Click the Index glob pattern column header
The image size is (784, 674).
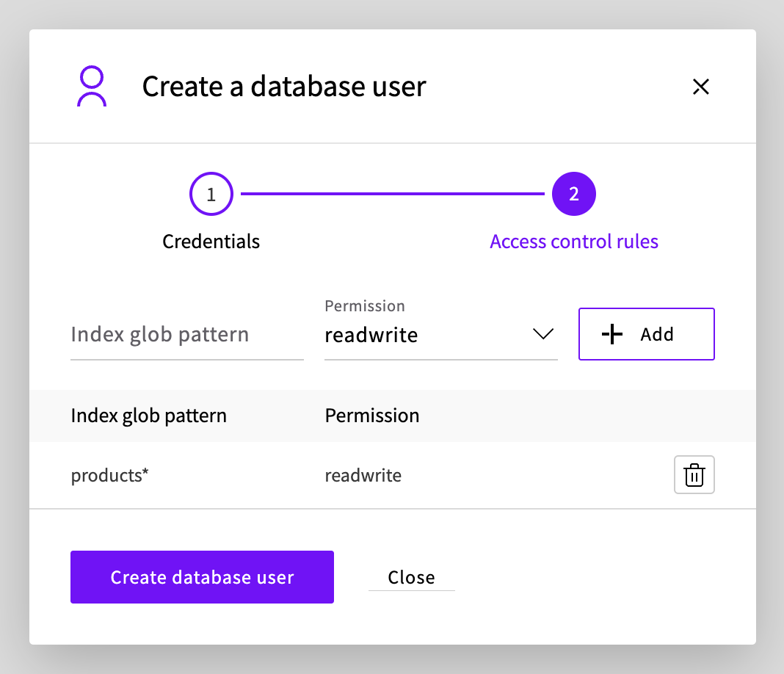point(148,416)
